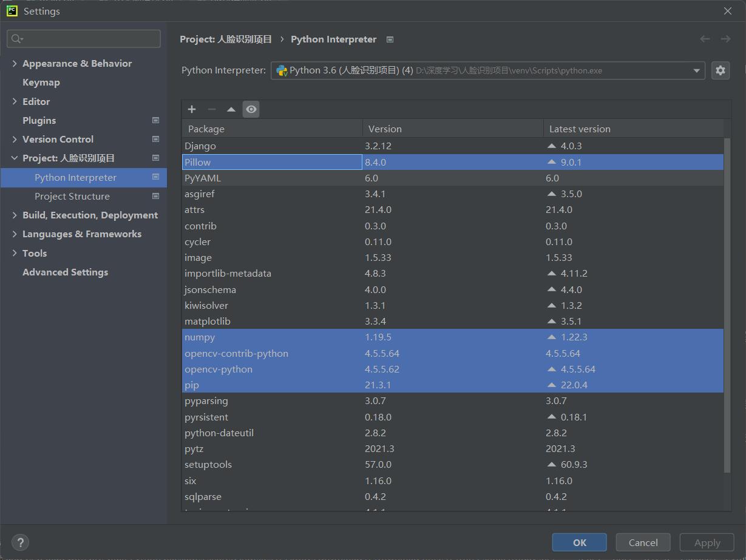Click Project breadcrumb link

(x=226, y=39)
